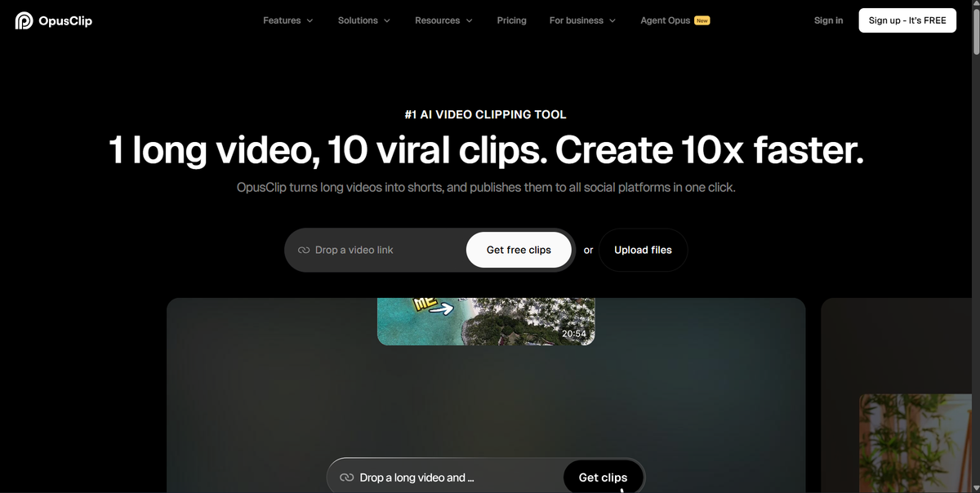
Task: Expand the Solutions menu
Action: [364, 20]
